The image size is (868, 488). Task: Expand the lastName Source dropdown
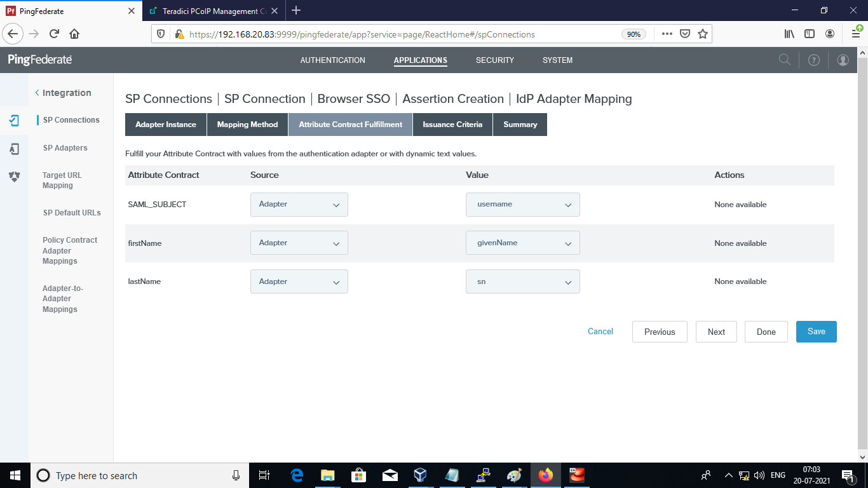point(299,281)
